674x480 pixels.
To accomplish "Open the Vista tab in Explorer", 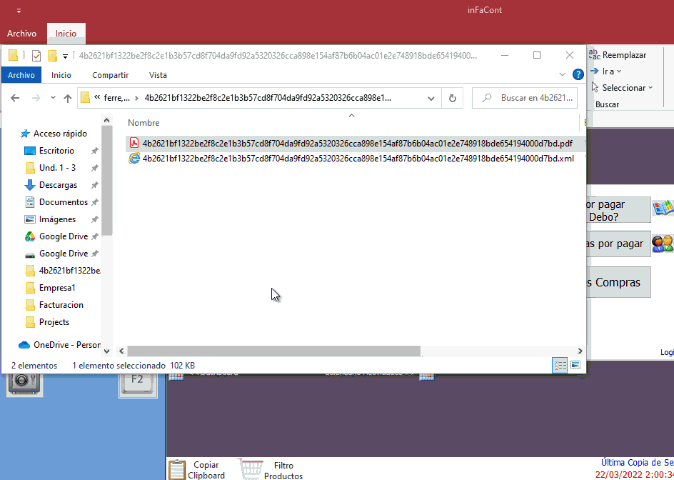I will [158, 75].
